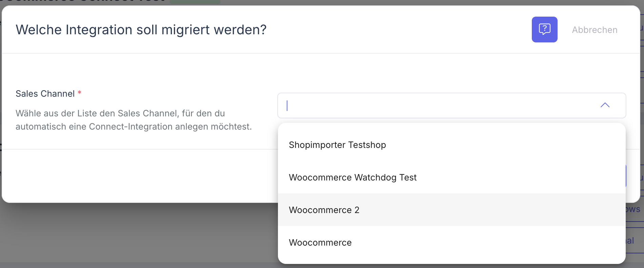Click the blinking text cursor in the combo box
Viewport: 644px width, 268px height.
point(287,106)
